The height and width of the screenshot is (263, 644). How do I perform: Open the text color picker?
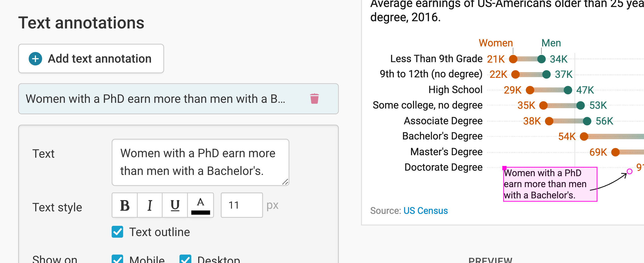[x=200, y=205]
